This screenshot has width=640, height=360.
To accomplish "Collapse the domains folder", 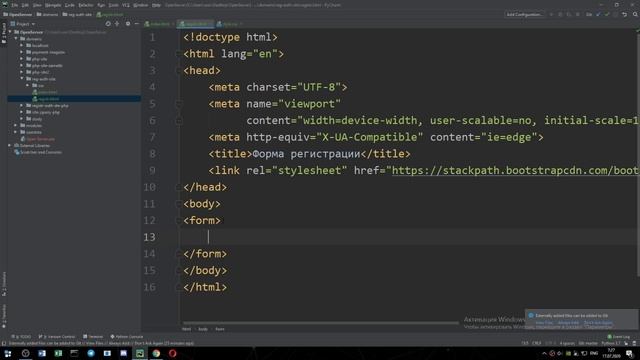I will click(16, 39).
